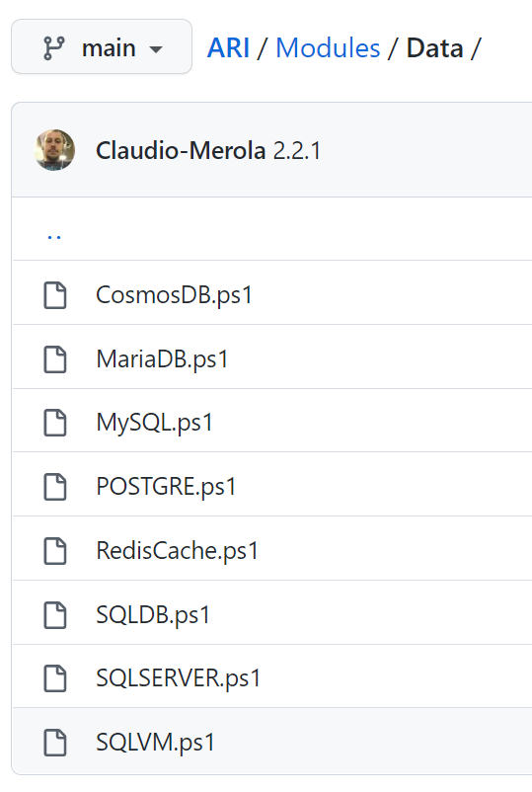This screenshot has width=532, height=792.
Task: Click the file icon beside MySQL.ps1
Action: (x=55, y=423)
